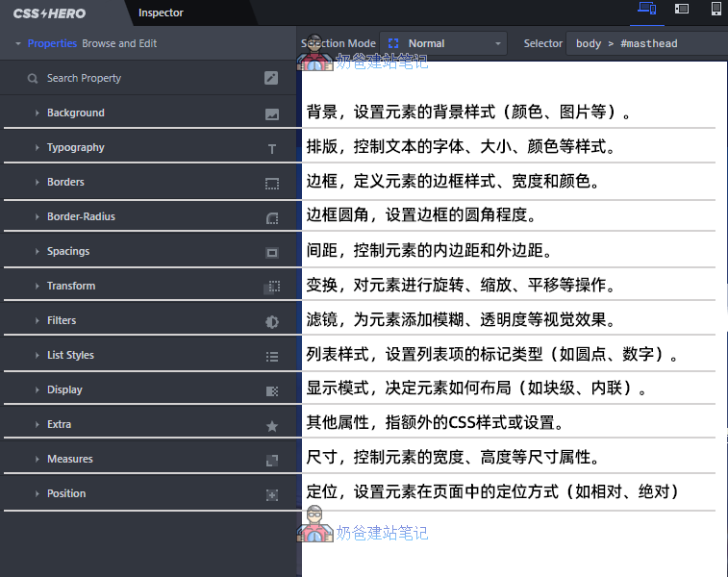Open the Selection Mode Normal dropdown

pos(443,43)
